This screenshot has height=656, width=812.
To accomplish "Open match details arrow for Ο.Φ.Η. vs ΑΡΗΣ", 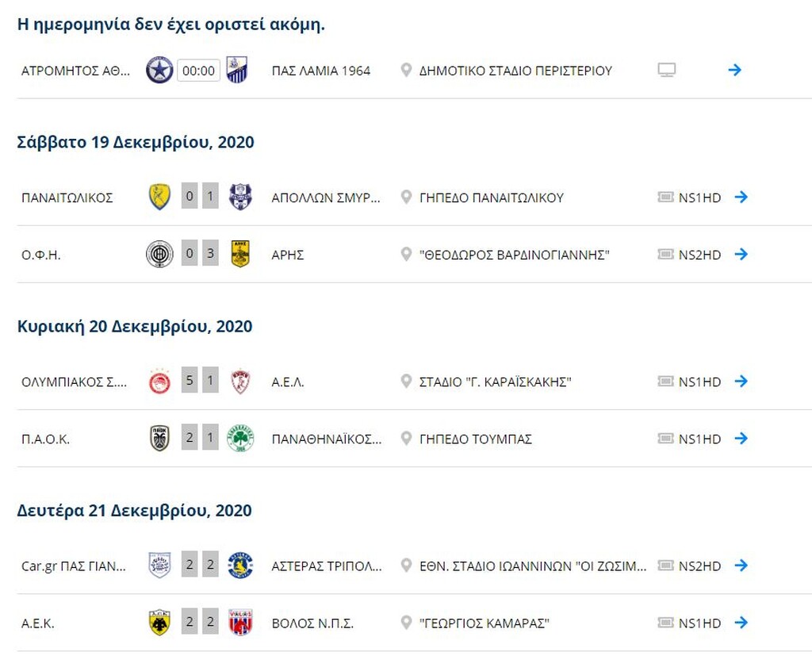I will 741,254.
